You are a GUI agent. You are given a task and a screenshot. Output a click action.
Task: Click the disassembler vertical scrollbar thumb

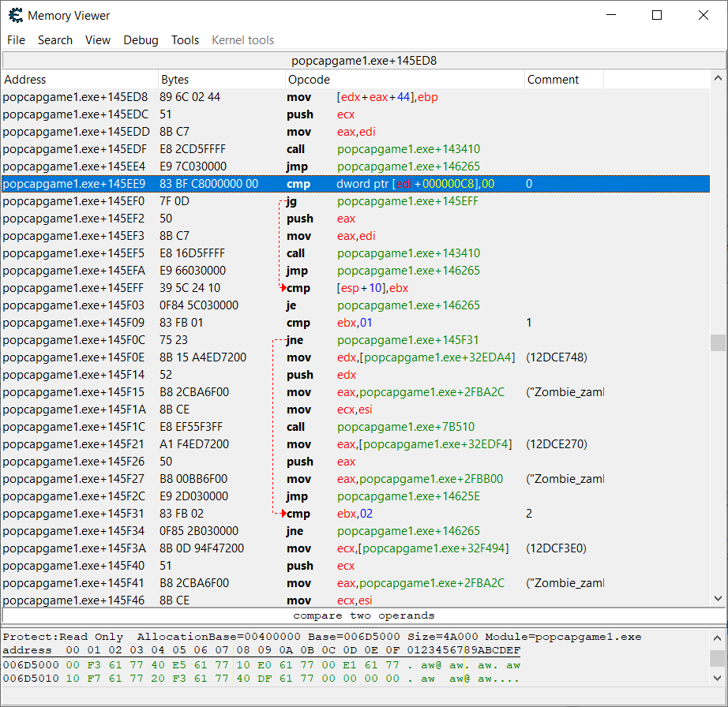(718, 342)
